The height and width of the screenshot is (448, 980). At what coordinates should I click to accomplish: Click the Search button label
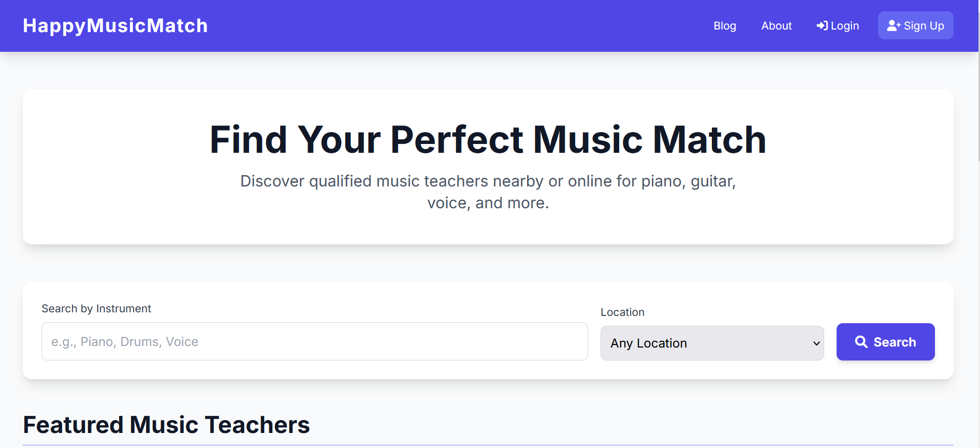[x=895, y=342]
